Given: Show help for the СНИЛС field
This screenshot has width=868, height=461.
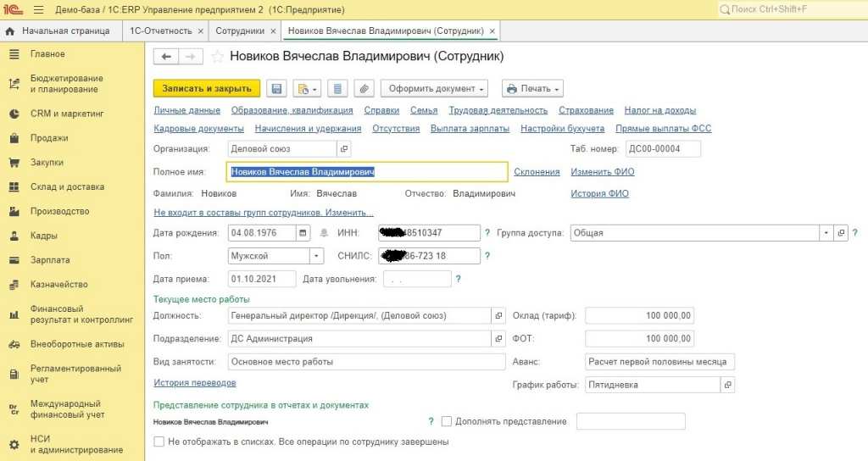Looking at the screenshot, I should point(487,256).
